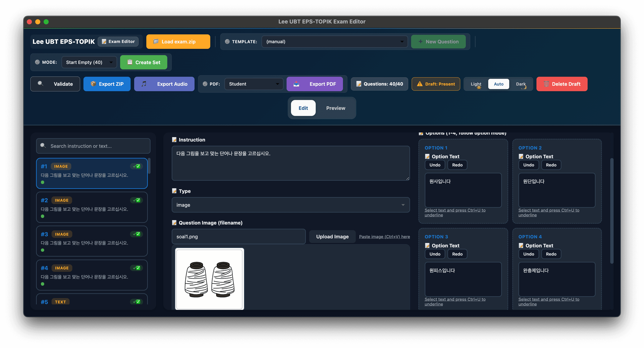Click the New Question button
Viewport: 644px width, 348px height.
coord(439,42)
